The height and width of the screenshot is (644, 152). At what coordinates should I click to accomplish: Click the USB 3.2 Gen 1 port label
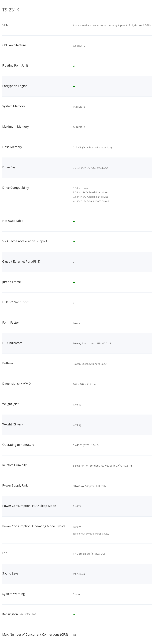click(15, 302)
